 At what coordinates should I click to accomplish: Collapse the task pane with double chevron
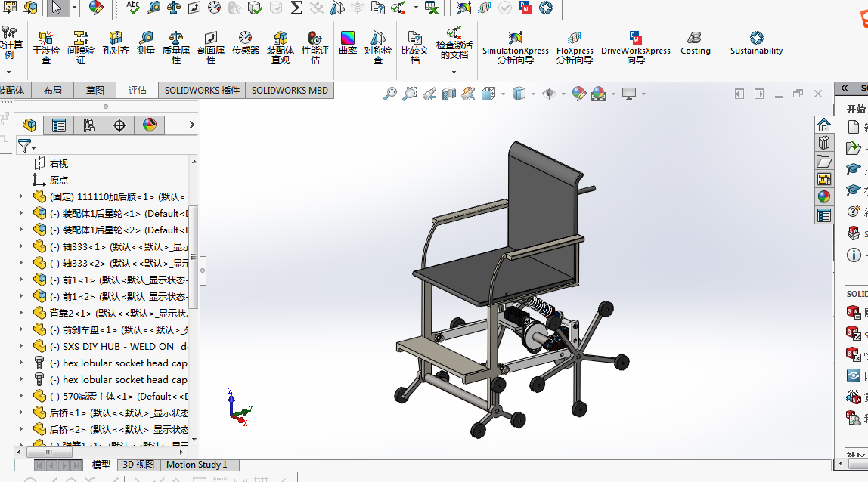(845, 88)
